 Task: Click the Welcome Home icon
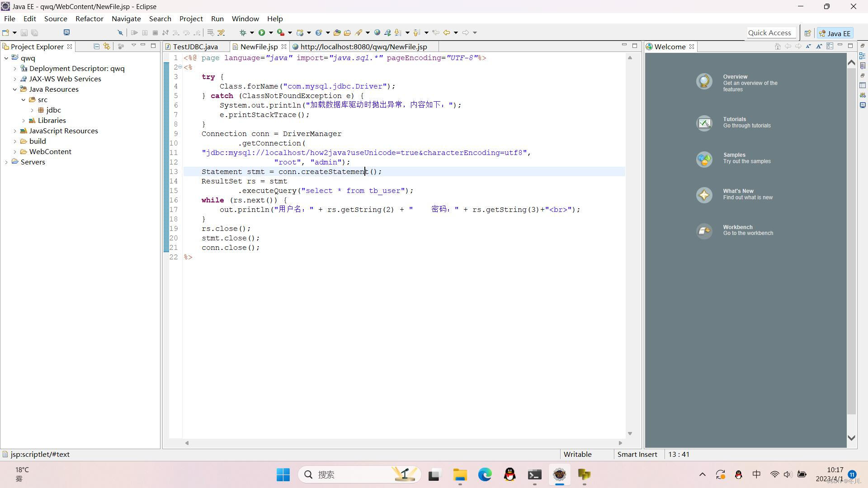click(778, 46)
